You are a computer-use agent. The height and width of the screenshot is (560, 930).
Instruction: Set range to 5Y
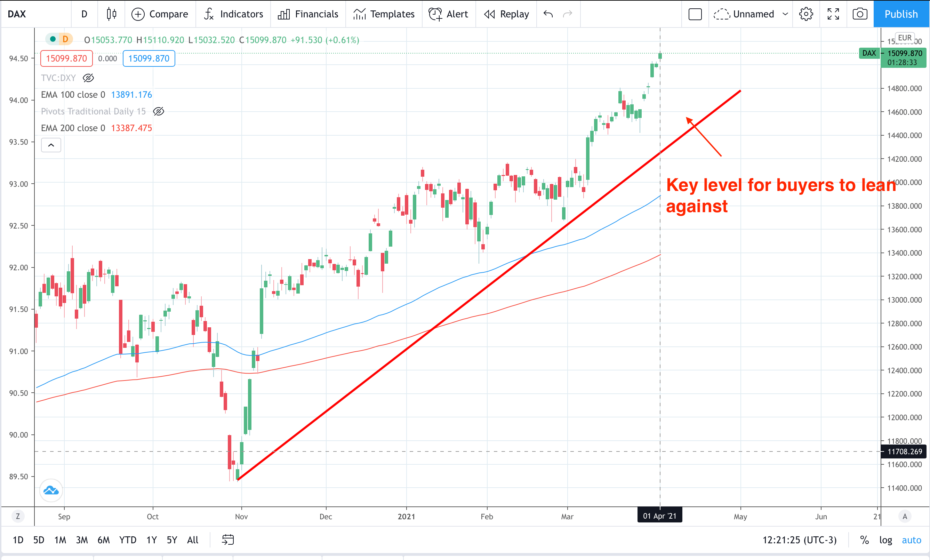click(x=172, y=540)
